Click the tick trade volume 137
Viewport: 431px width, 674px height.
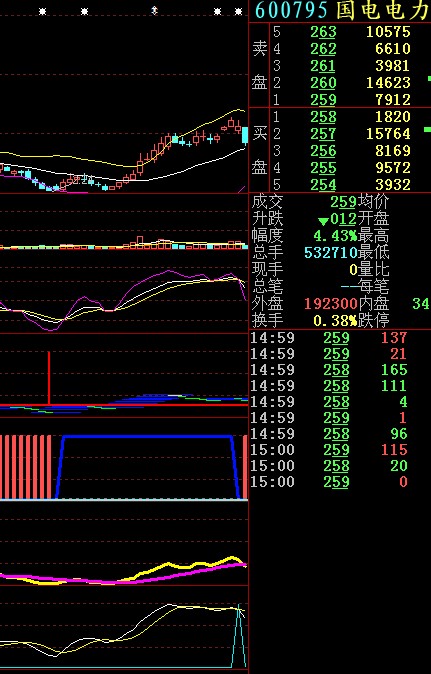point(394,338)
